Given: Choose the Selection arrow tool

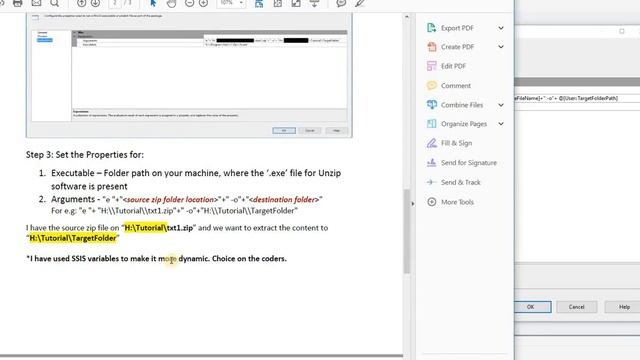Looking at the screenshot, I should (x=153, y=3).
